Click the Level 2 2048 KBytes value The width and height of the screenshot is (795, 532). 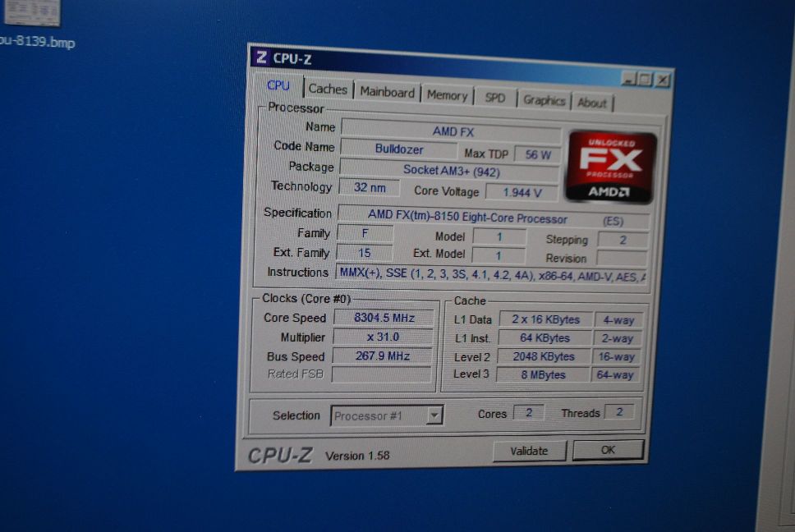[x=544, y=356]
